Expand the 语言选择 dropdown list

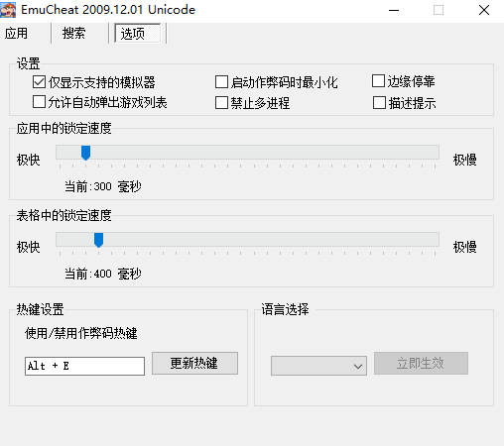(318, 366)
